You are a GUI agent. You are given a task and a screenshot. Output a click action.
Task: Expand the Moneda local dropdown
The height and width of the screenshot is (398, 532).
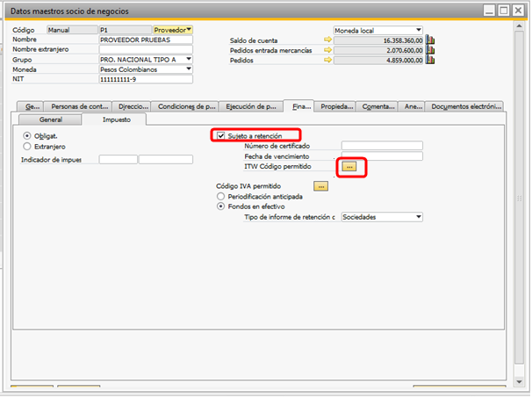[419, 30]
